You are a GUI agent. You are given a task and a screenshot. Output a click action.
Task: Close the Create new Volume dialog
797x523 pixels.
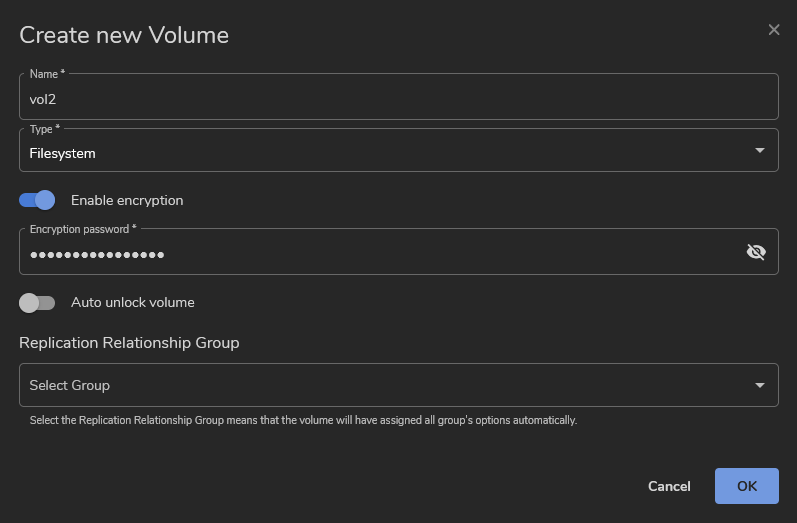click(x=773, y=30)
